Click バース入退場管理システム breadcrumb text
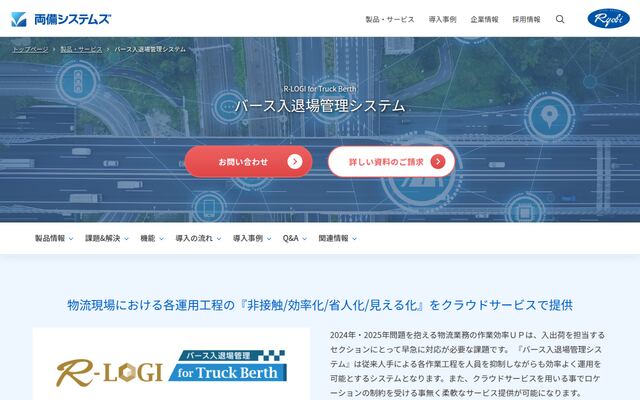Screen dimensions: 640x400 coord(150,49)
